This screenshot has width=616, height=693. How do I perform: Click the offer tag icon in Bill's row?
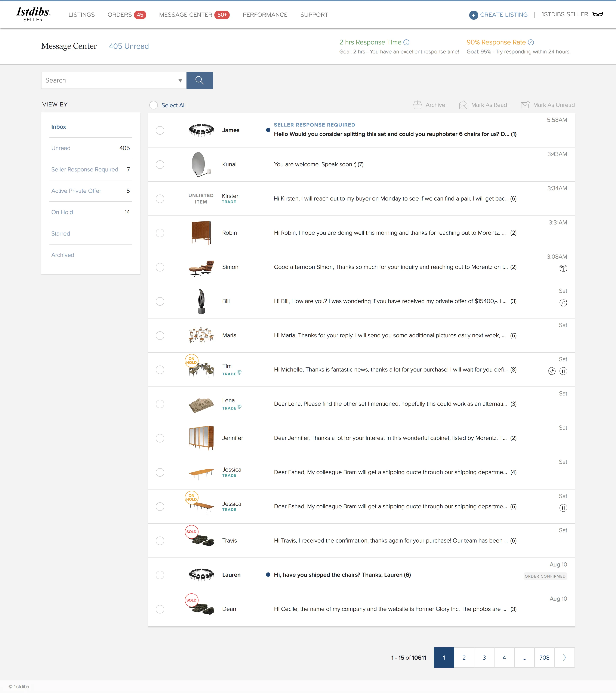click(x=563, y=303)
